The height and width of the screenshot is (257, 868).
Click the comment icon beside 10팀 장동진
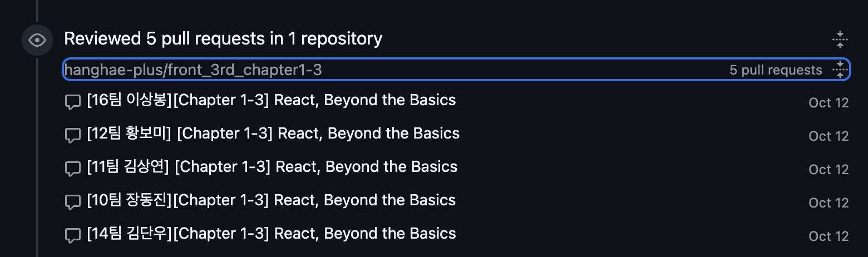coord(73,203)
